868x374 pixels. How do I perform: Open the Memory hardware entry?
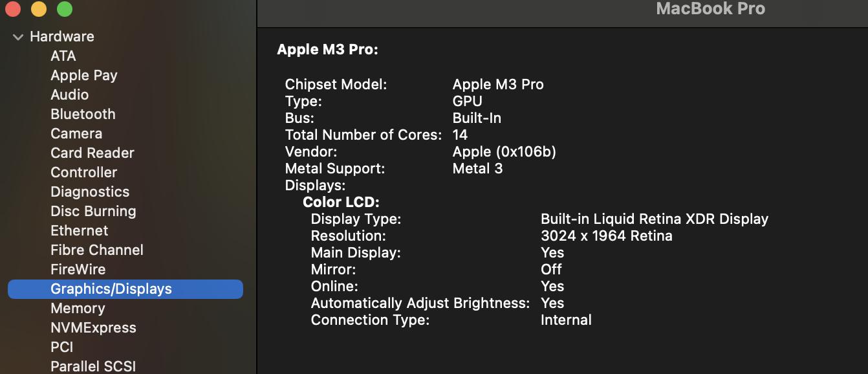pos(78,308)
